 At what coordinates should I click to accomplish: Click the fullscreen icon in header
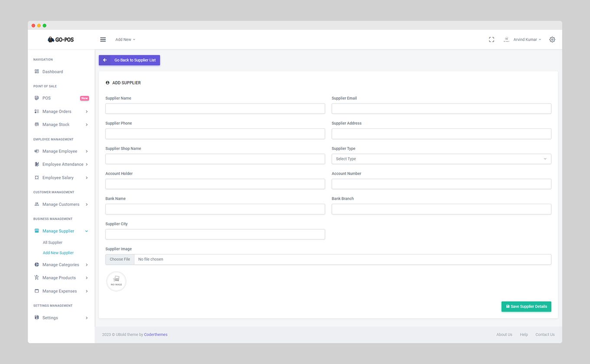tap(492, 39)
